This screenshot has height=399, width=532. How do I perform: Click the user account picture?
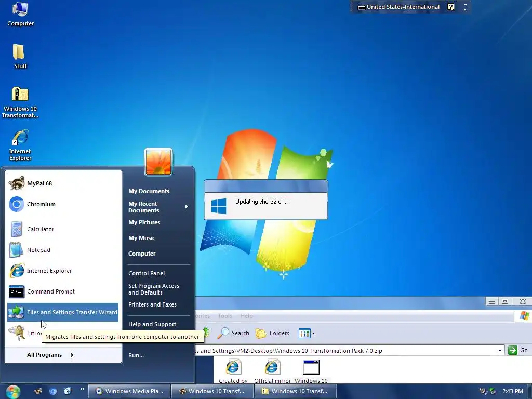[158, 162]
